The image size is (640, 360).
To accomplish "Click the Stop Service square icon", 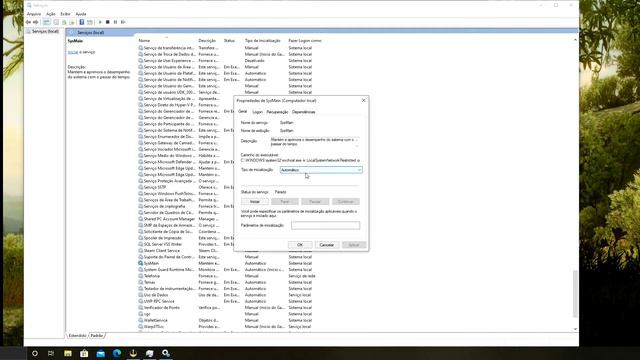I will point(108,22).
